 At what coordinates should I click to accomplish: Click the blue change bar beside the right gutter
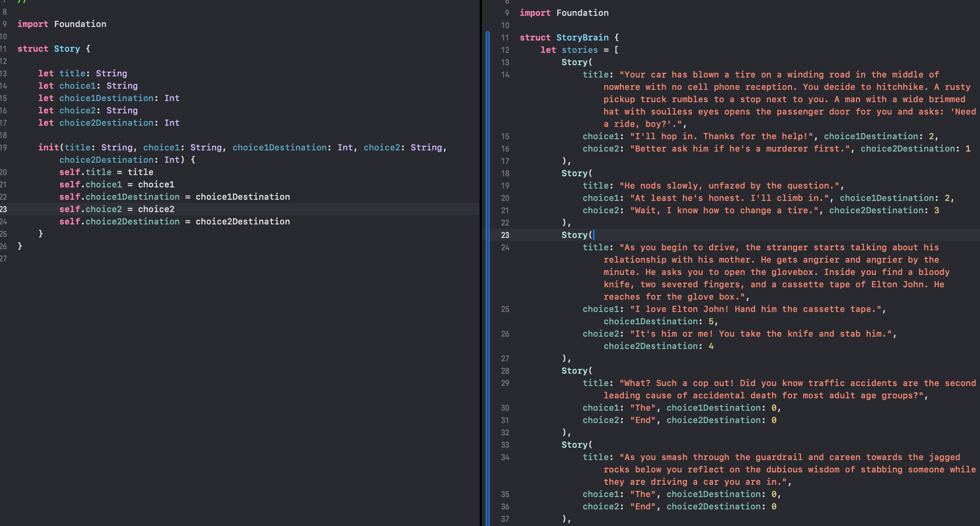point(488,278)
